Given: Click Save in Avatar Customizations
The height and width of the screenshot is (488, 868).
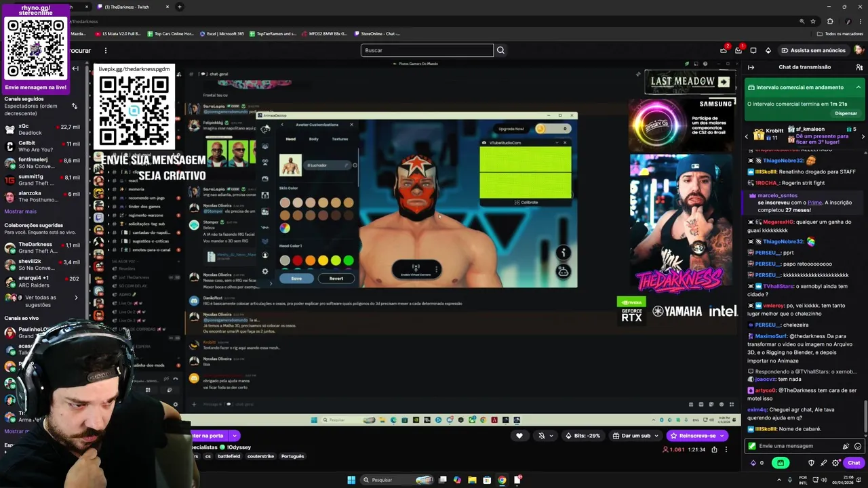Looking at the screenshot, I should (x=296, y=279).
